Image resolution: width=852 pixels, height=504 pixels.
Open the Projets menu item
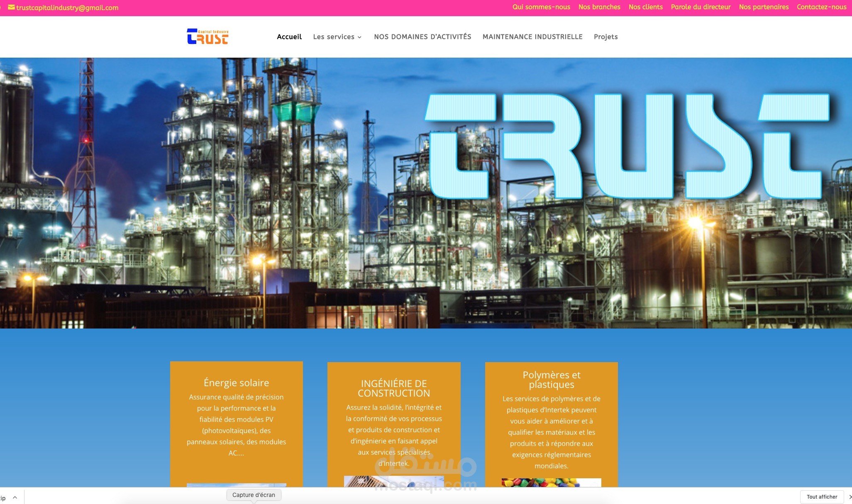605,37
